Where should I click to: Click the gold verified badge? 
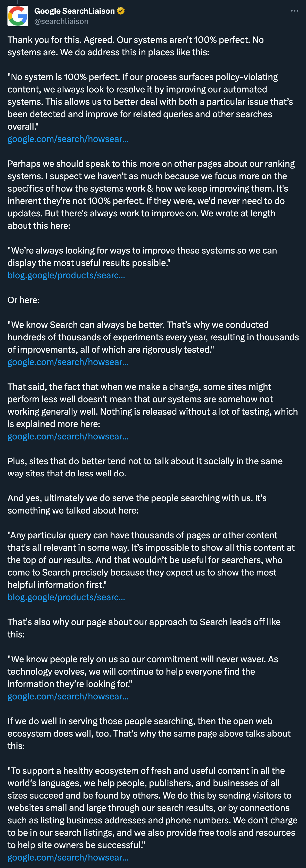pos(121,11)
